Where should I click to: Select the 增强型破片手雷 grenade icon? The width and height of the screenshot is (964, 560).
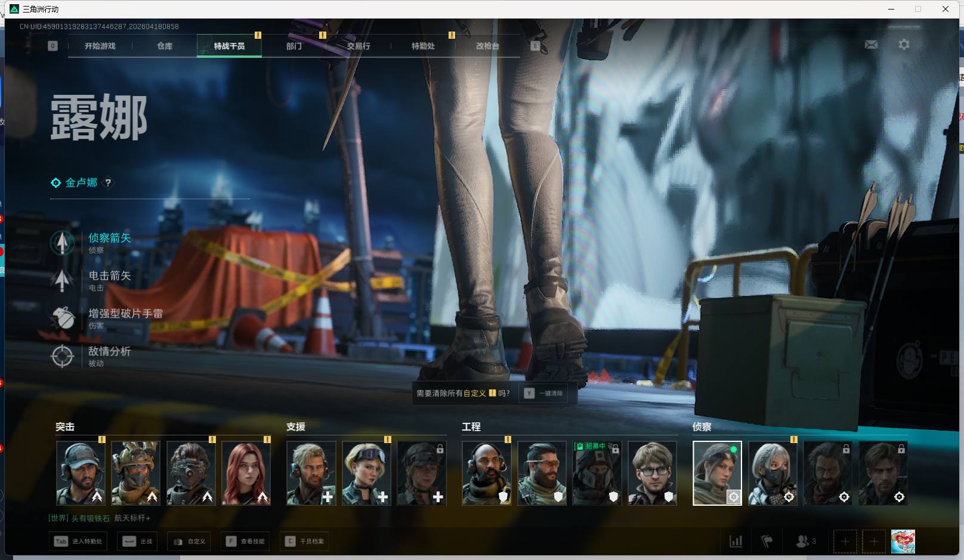pyautogui.click(x=62, y=318)
